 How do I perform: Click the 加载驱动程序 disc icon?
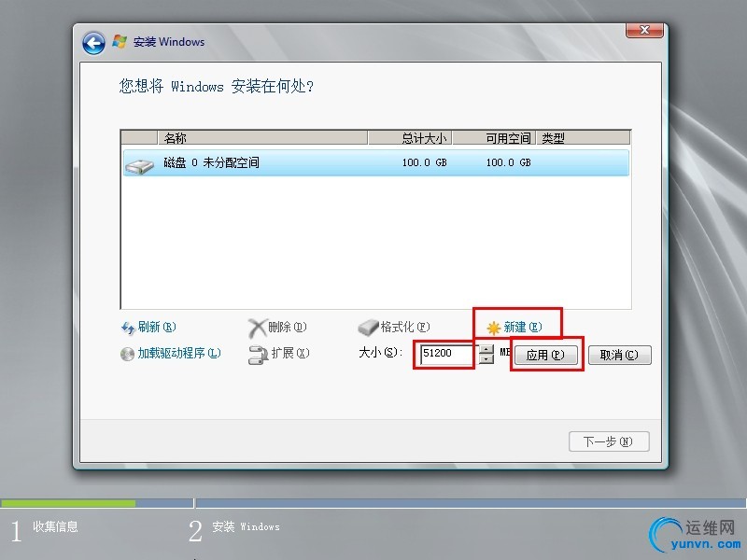127,355
